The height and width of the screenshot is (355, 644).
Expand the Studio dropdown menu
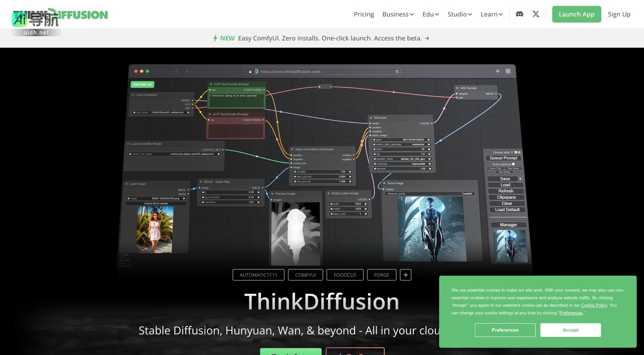(459, 14)
